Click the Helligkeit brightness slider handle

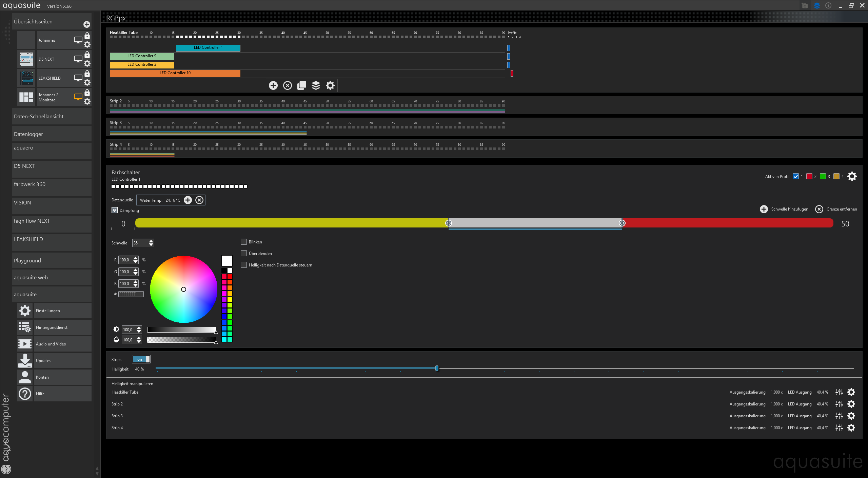click(x=437, y=368)
